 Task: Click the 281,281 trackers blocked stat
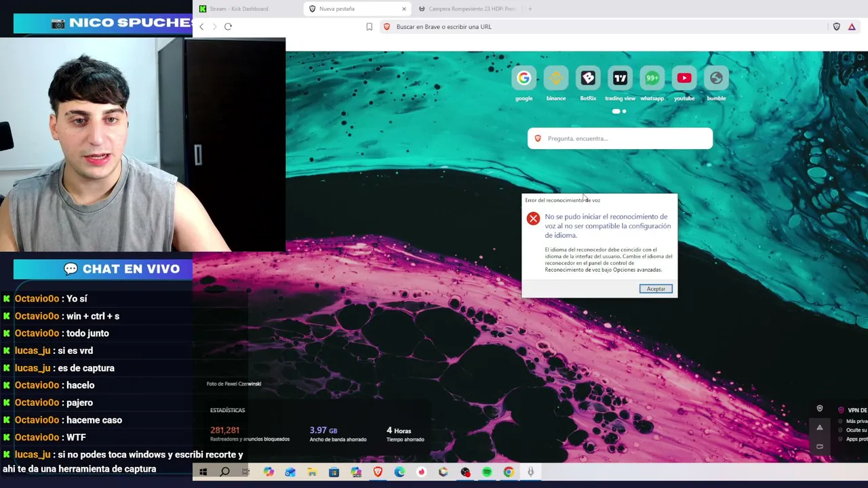coord(224,430)
